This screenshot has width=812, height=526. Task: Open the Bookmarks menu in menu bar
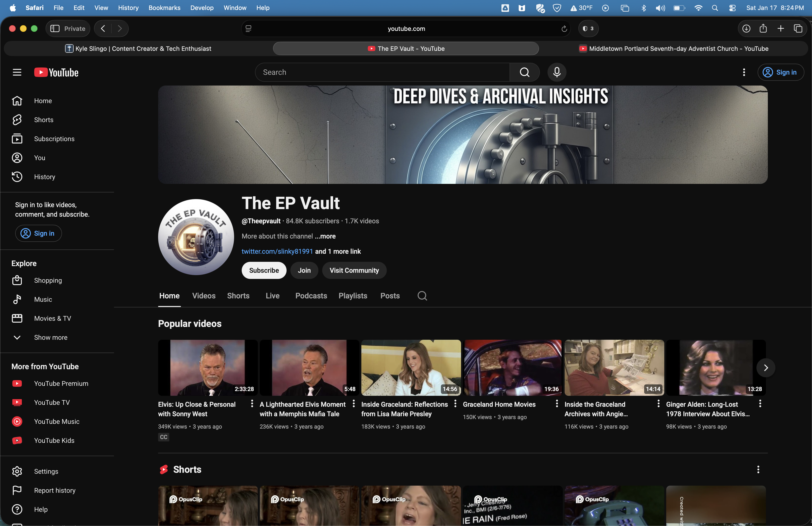coord(164,8)
